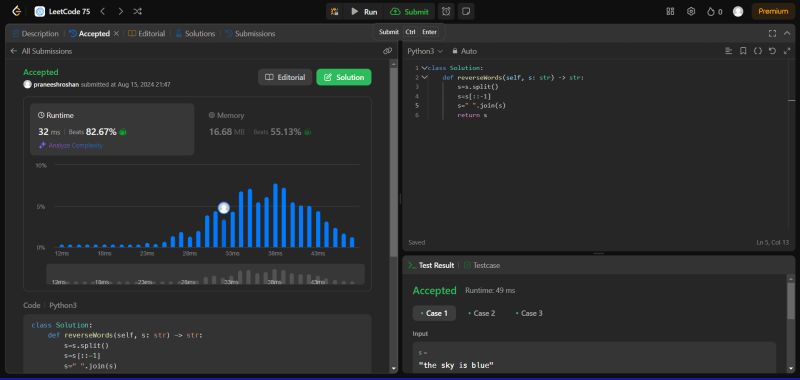Click the green Solution button
Viewport: 800px width, 380px height.
point(344,78)
